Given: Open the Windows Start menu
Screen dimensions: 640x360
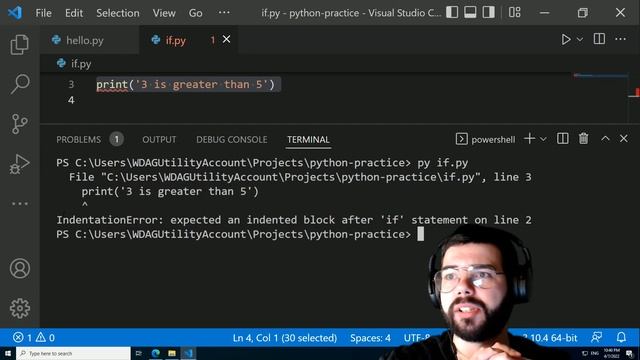Looking at the screenshot, I should tap(7, 353).
